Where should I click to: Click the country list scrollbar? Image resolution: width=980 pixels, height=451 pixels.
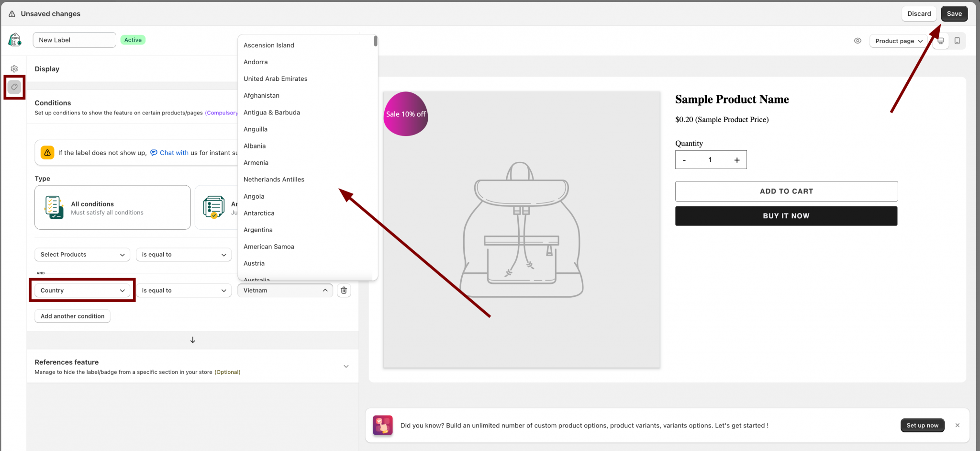(x=376, y=42)
